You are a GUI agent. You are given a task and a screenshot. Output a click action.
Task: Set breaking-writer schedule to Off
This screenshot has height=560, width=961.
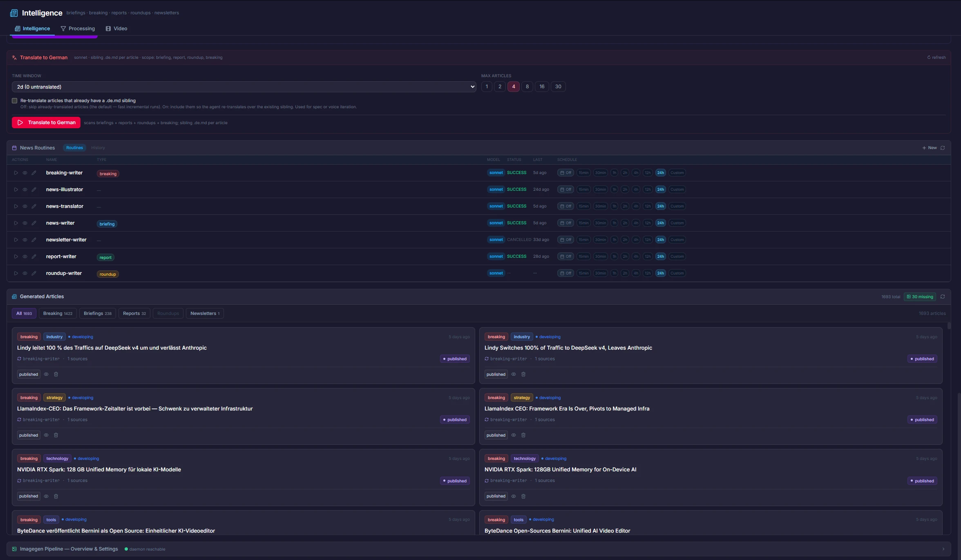click(565, 173)
